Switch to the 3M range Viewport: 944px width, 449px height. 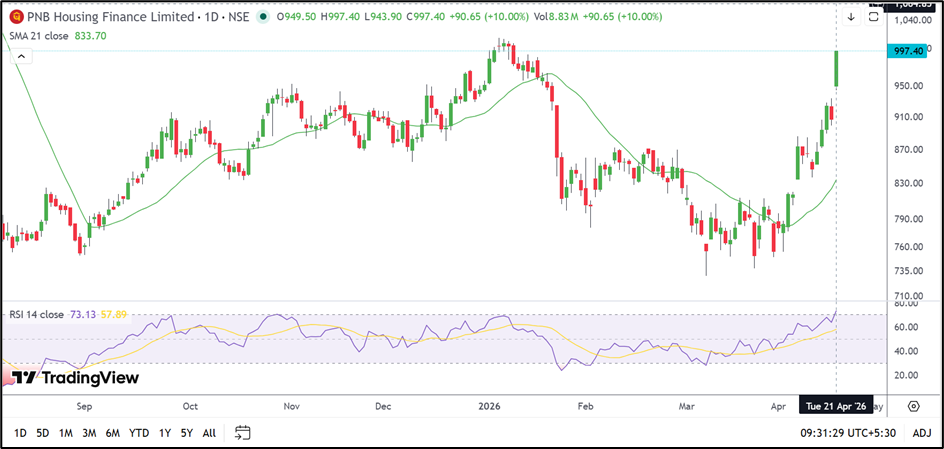click(x=89, y=433)
